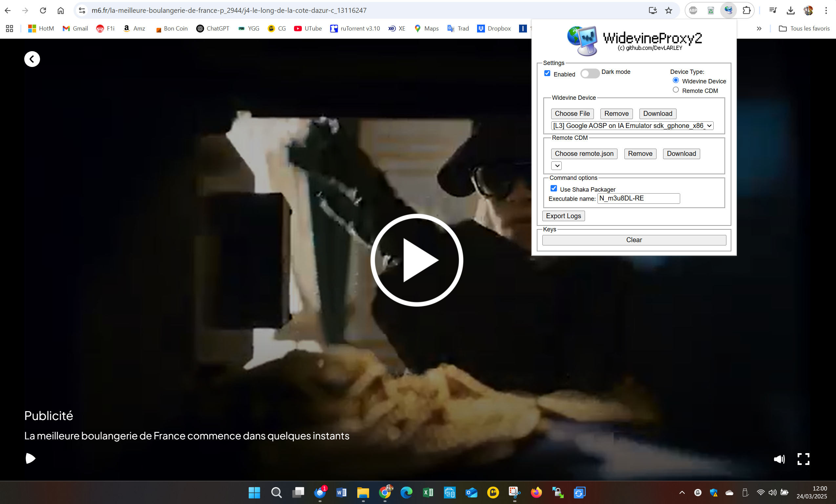Open the Chrome three-dot menu
The height and width of the screenshot is (504, 836).
pos(826,10)
